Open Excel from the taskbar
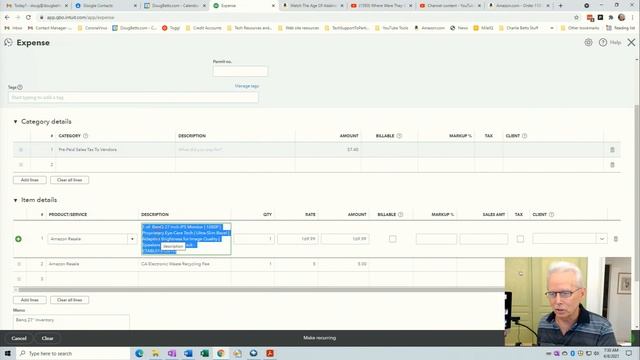The height and width of the screenshot is (360, 640). click(204, 353)
